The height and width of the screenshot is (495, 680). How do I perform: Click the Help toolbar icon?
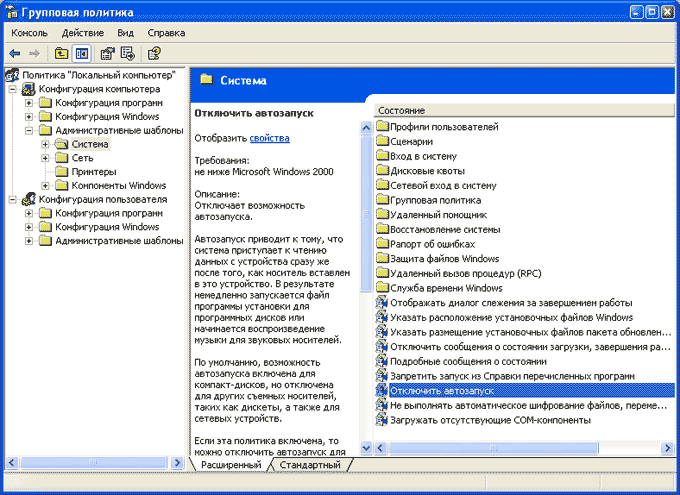[154, 53]
